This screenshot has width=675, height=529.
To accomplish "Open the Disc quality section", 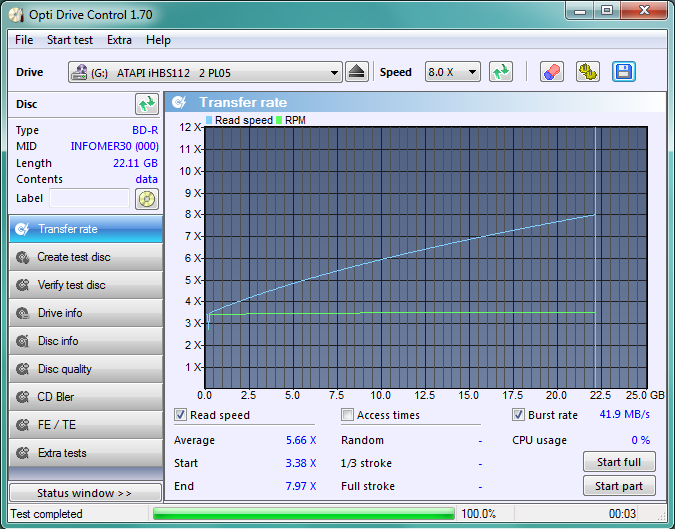I will (x=86, y=369).
